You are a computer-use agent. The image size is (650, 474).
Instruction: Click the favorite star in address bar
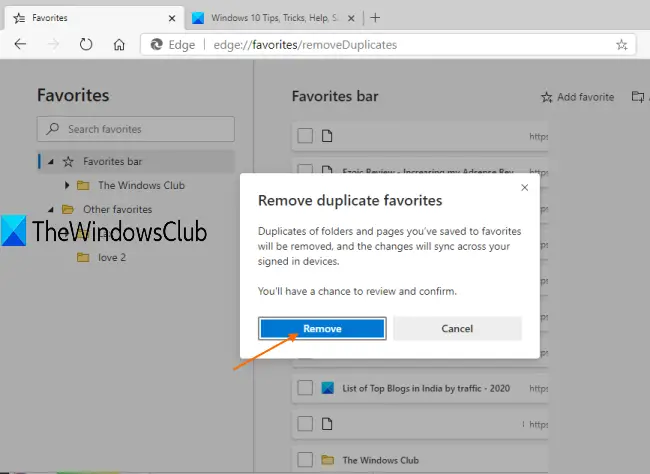[621, 44]
